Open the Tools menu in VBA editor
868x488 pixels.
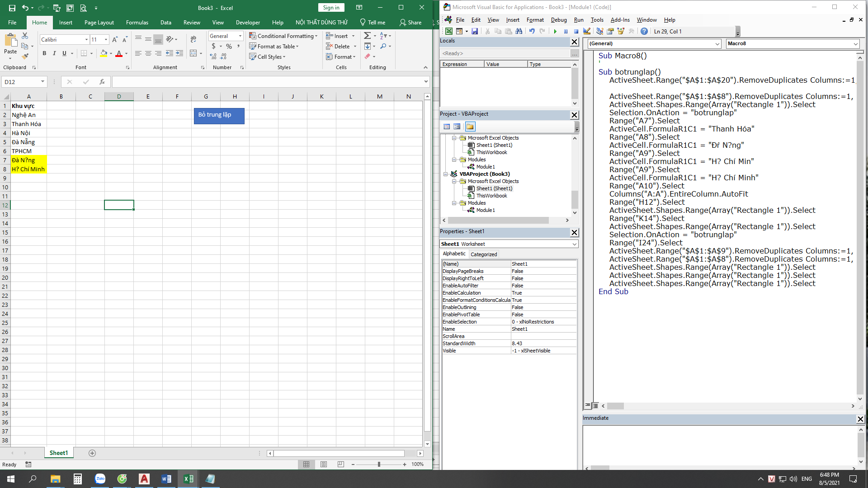pos(597,20)
